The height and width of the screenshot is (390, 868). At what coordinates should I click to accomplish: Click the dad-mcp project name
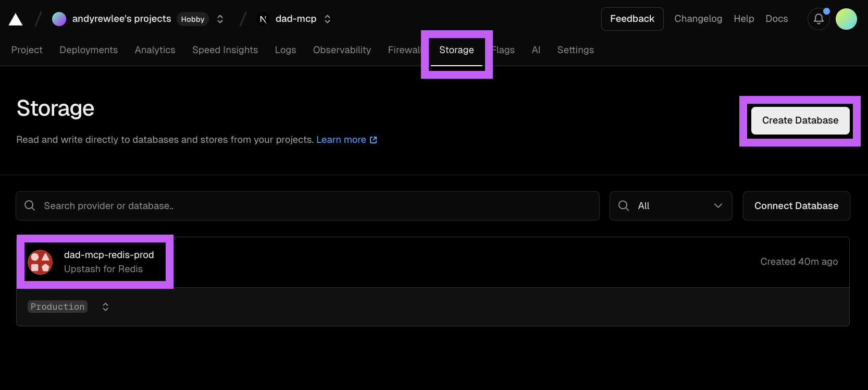click(x=296, y=19)
